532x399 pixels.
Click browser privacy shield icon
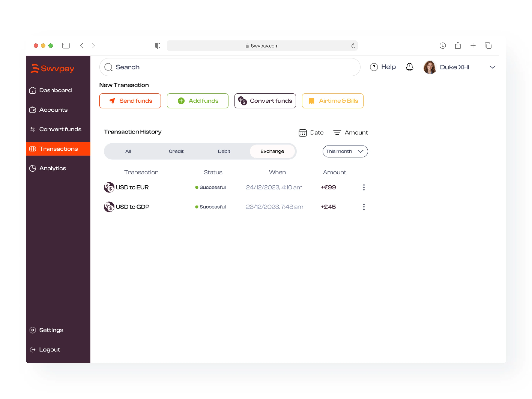(x=157, y=45)
